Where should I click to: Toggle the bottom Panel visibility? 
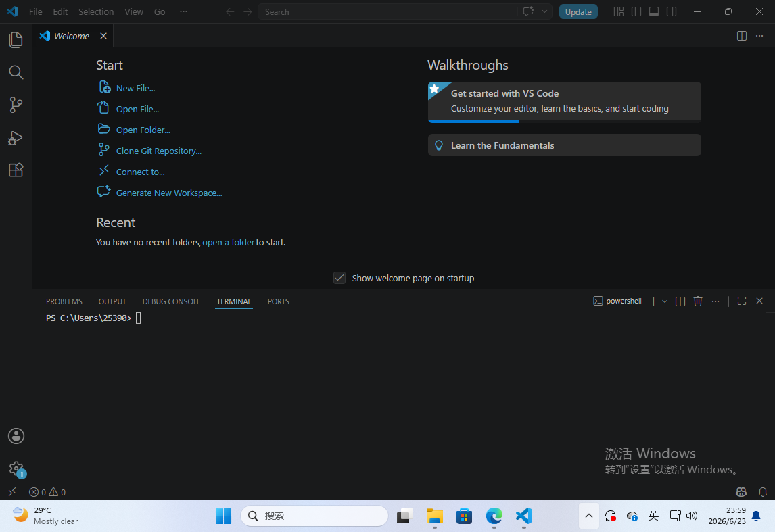(x=653, y=11)
